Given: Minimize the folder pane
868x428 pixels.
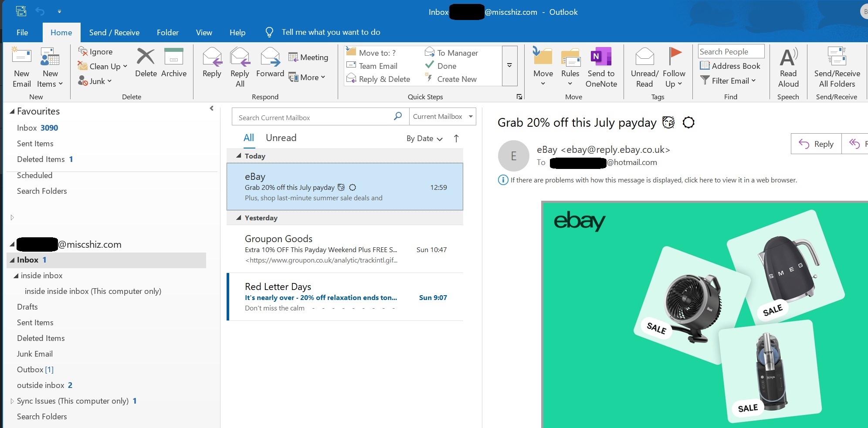Looking at the screenshot, I should [x=212, y=108].
